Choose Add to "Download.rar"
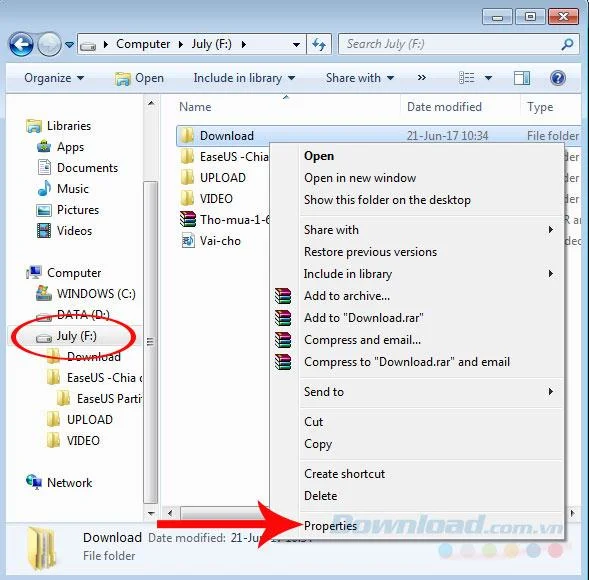This screenshot has height=580, width=589. coord(364,318)
